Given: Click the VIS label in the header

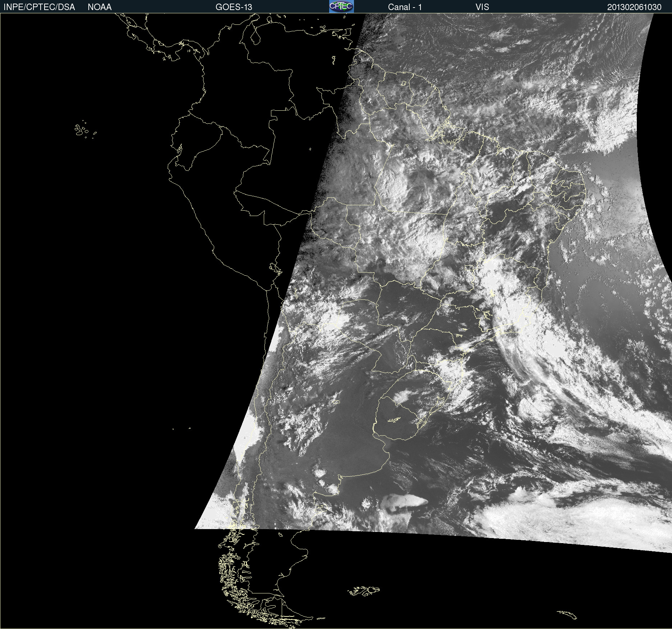Looking at the screenshot, I should (x=482, y=7).
